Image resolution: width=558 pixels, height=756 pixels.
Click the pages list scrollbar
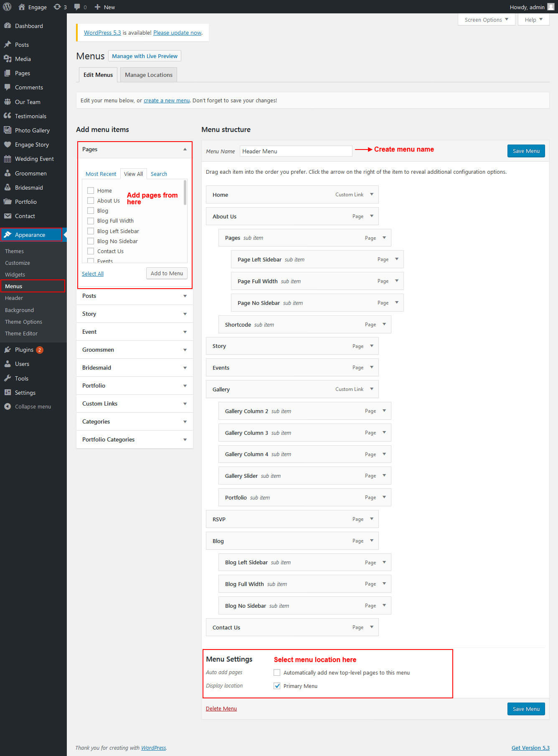[185, 193]
